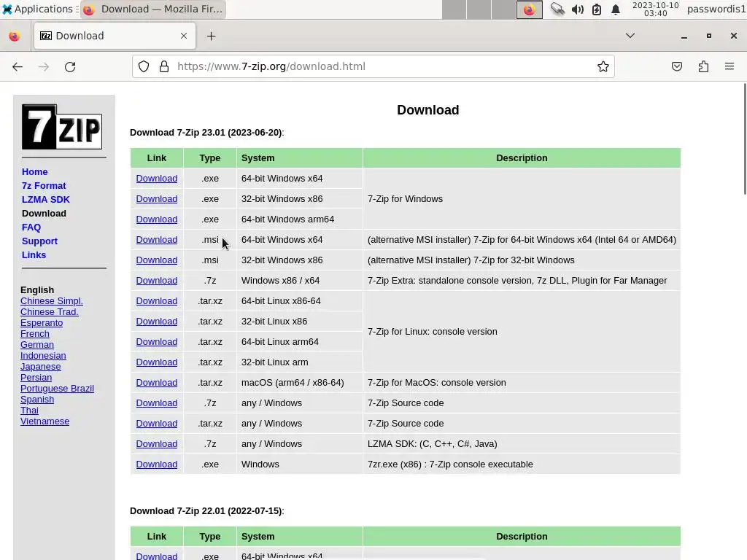Switch the language to German
747x560 pixels.
[x=37, y=345]
